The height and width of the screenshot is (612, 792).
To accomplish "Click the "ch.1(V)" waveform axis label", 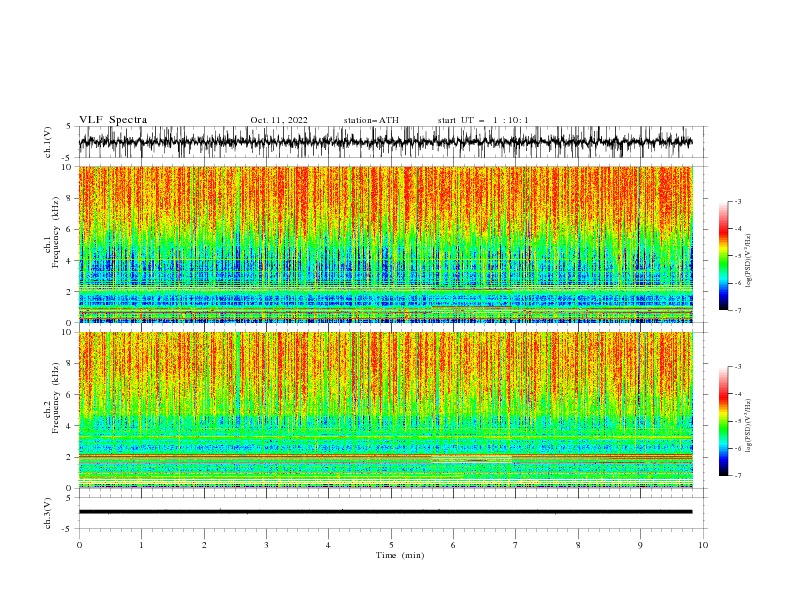I will click(x=48, y=142).
